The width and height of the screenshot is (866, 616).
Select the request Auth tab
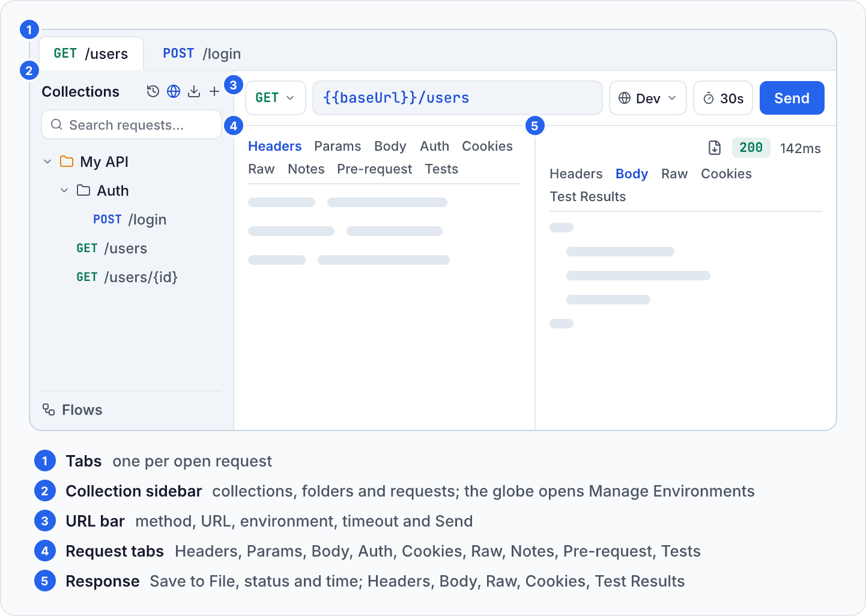(x=435, y=146)
